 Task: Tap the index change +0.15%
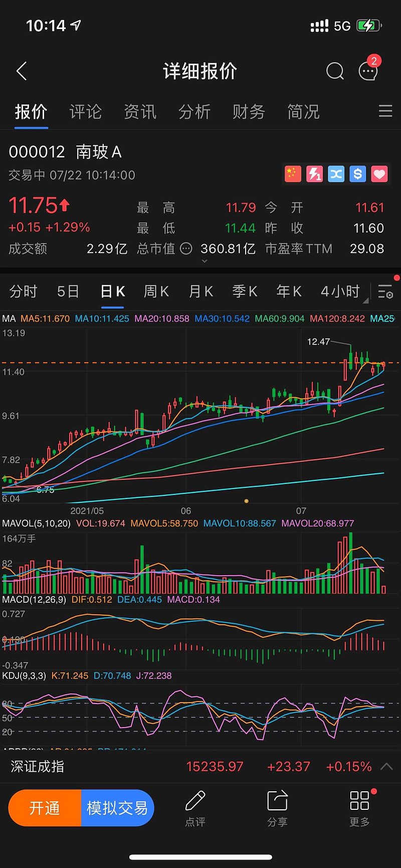click(x=349, y=766)
